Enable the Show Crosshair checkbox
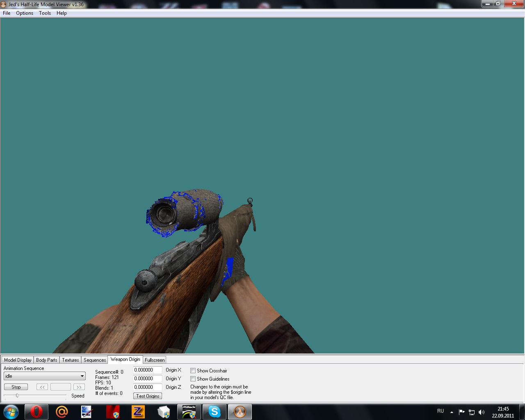The width and height of the screenshot is (525, 420). pyautogui.click(x=193, y=371)
